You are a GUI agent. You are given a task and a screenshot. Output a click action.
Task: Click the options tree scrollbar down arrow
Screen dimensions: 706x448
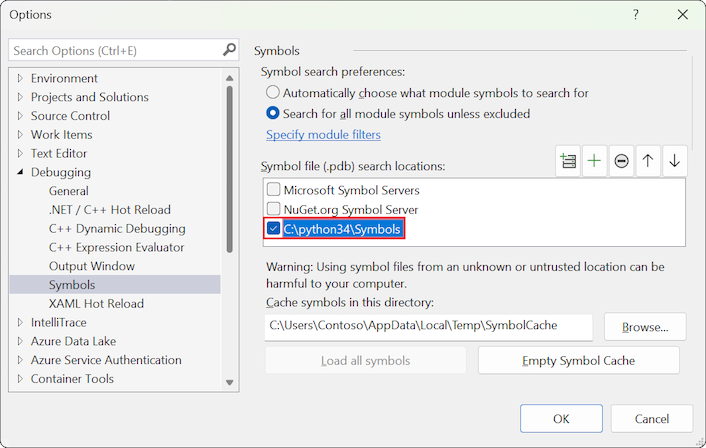229,382
